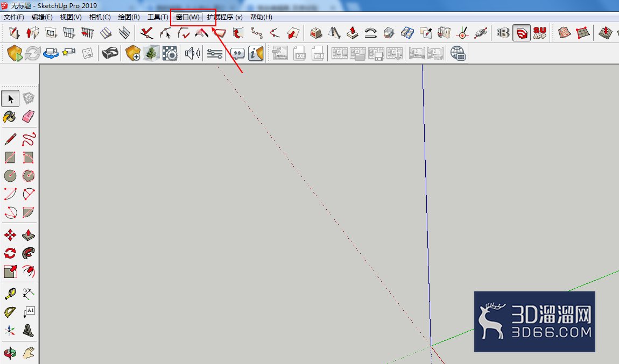
Task: Toggle the red SketchUcation icon button
Action: pos(522,33)
